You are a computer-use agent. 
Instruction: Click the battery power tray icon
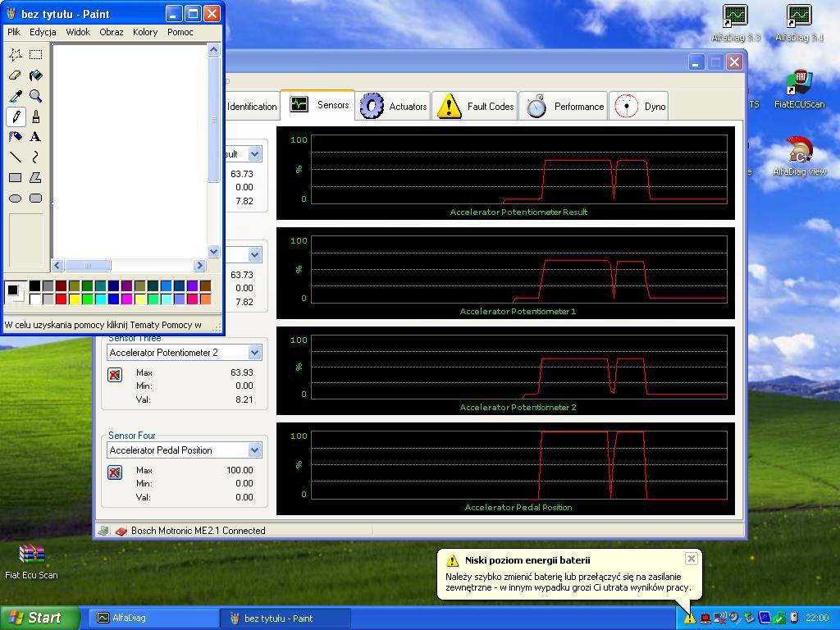tap(794, 619)
